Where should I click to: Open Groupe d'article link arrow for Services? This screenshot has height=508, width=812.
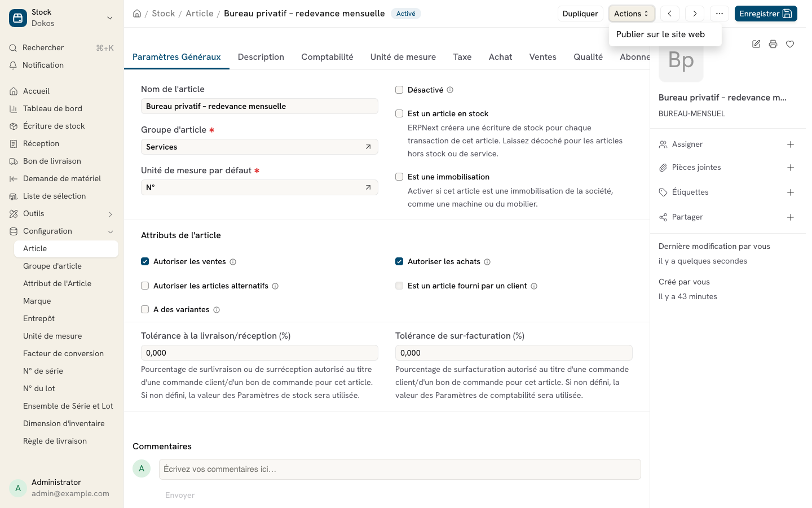[368, 147]
